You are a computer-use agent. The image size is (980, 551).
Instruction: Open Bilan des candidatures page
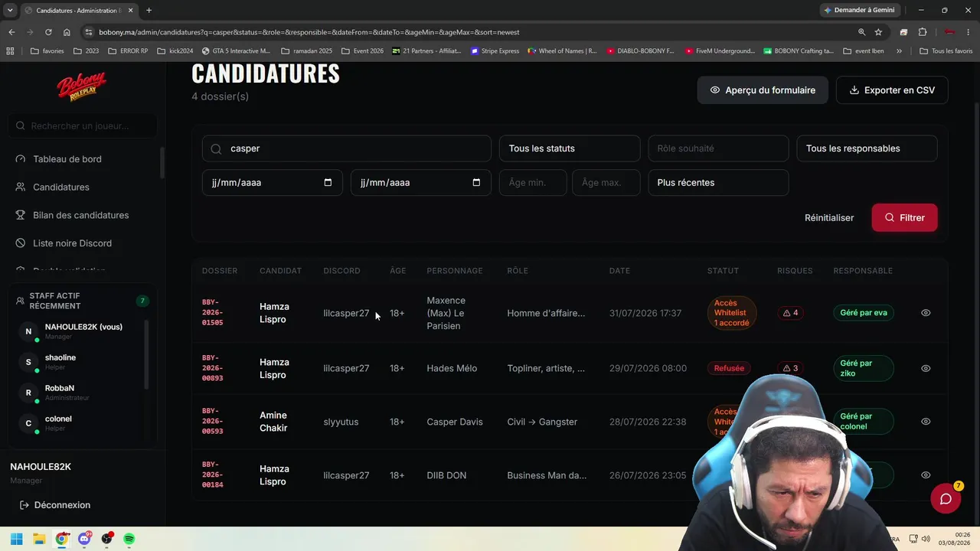point(80,215)
